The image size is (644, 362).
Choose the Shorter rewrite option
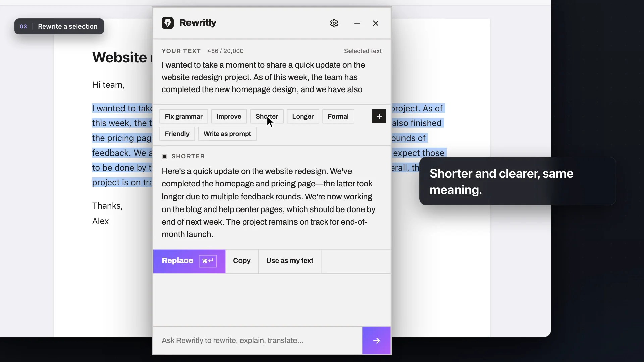(267, 116)
